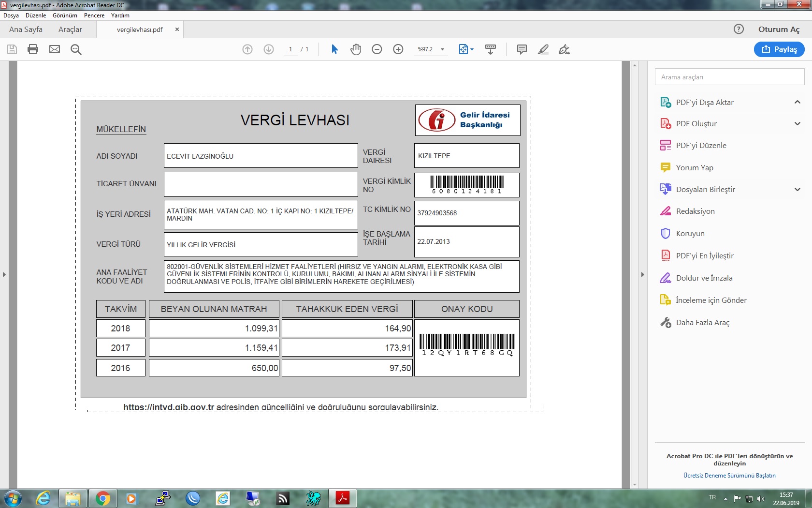Expand the left navigation pane
Image resolution: width=812 pixels, height=508 pixels.
pyautogui.click(x=4, y=275)
